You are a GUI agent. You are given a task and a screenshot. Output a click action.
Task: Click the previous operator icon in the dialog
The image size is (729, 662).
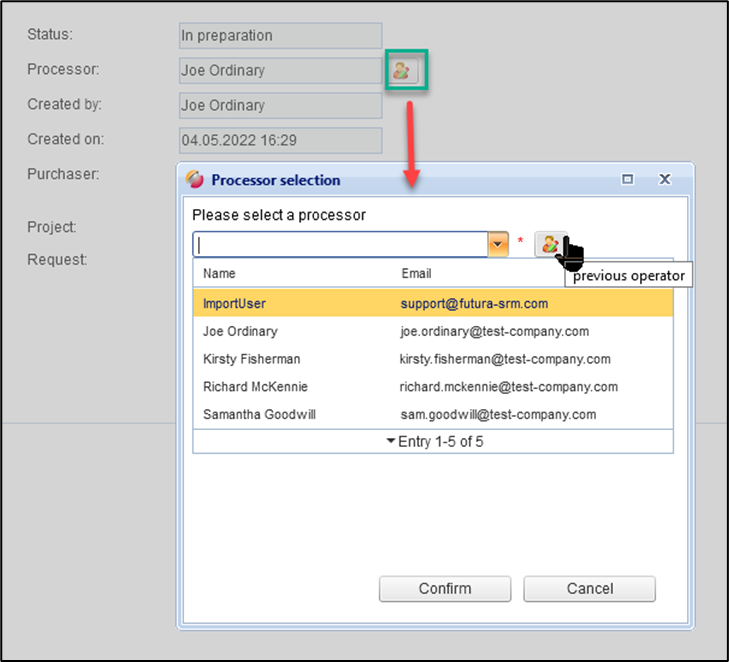(549, 244)
